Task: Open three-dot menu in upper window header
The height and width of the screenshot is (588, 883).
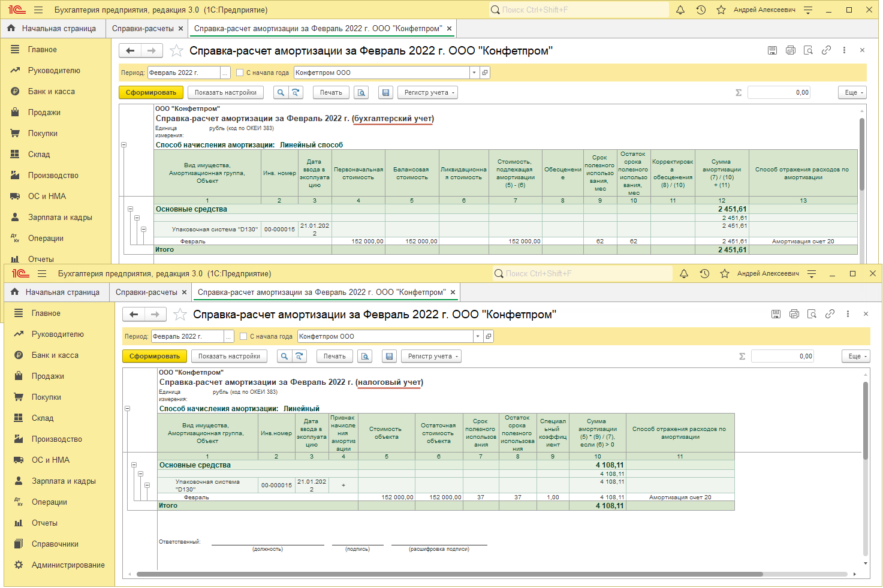Action: 844,50
